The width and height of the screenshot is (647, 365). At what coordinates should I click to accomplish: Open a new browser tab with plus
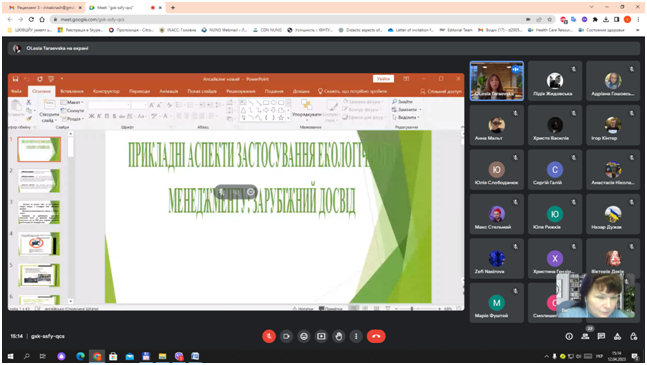coord(172,7)
